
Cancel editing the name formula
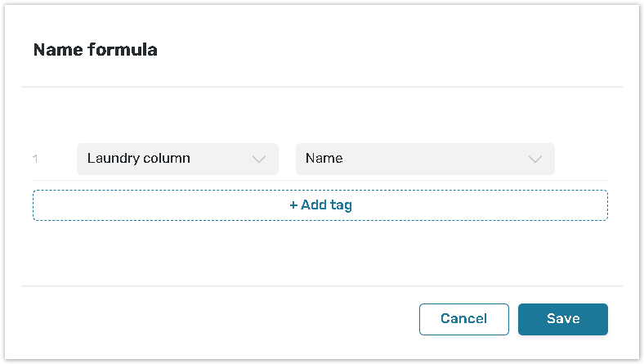click(x=463, y=319)
